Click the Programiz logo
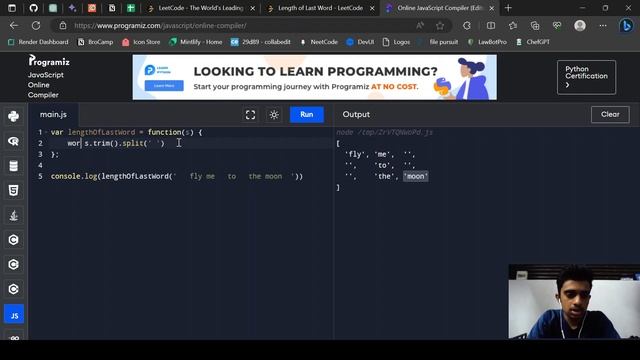 point(49,61)
